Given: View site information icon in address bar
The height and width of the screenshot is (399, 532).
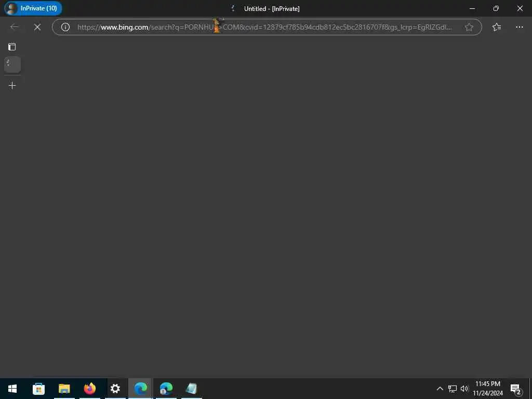Looking at the screenshot, I should [x=65, y=27].
